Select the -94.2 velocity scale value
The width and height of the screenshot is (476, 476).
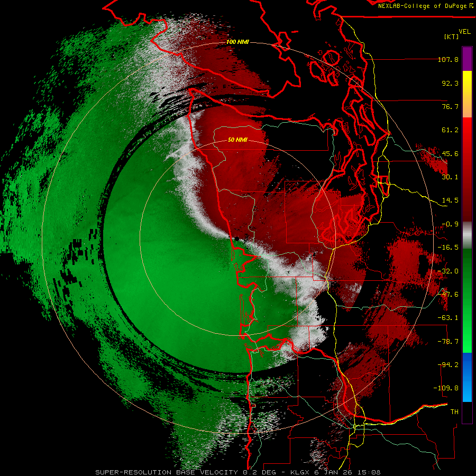(448, 365)
